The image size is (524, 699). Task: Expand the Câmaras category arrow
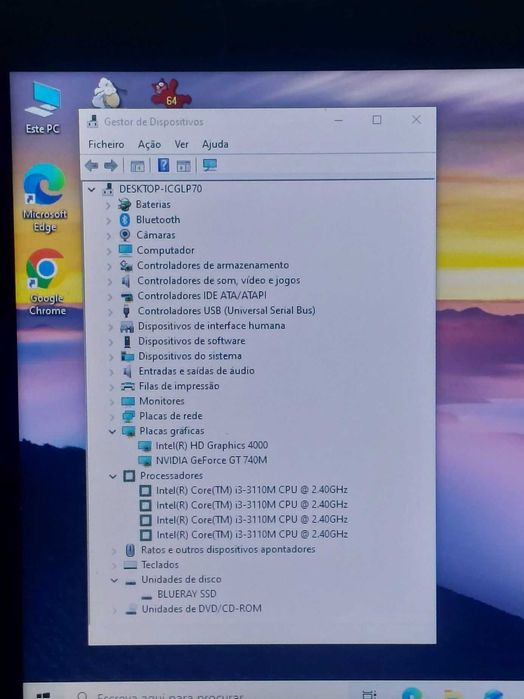click(108, 236)
